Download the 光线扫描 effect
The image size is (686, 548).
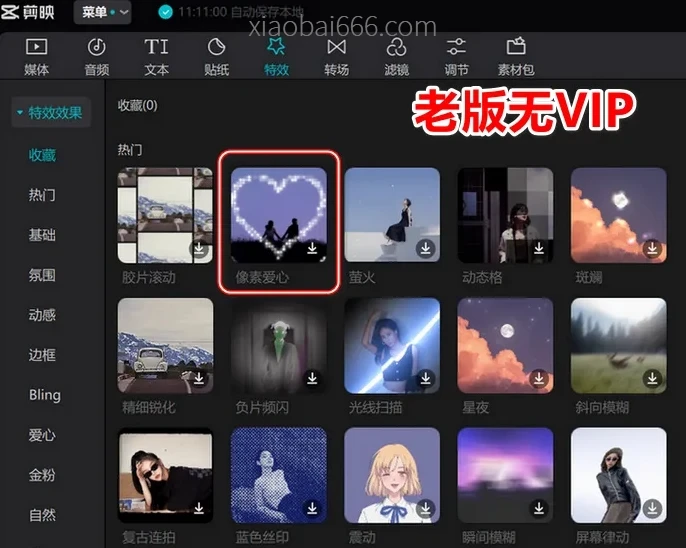tap(425, 378)
